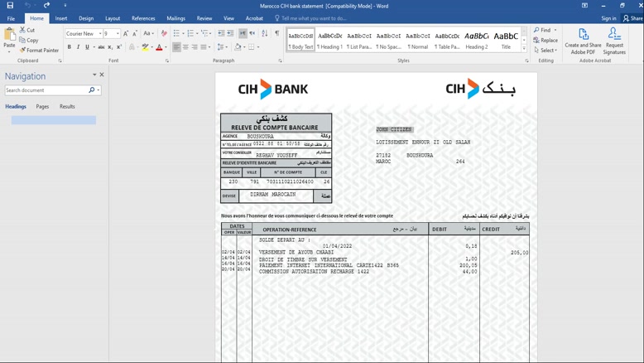This screenshot has height=363, width=644.
Task: Click the Format Painter tool
Action: [39, 51]
